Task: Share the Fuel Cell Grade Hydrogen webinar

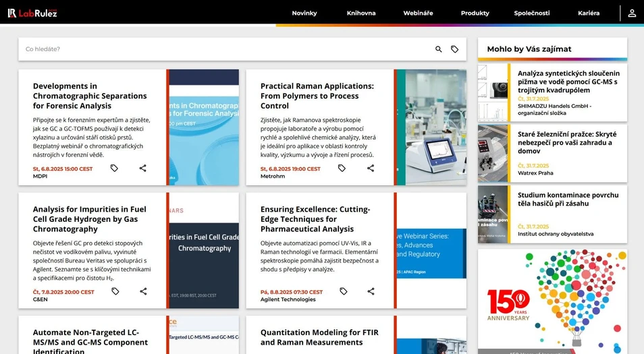Action: click(x=143, y=291)
